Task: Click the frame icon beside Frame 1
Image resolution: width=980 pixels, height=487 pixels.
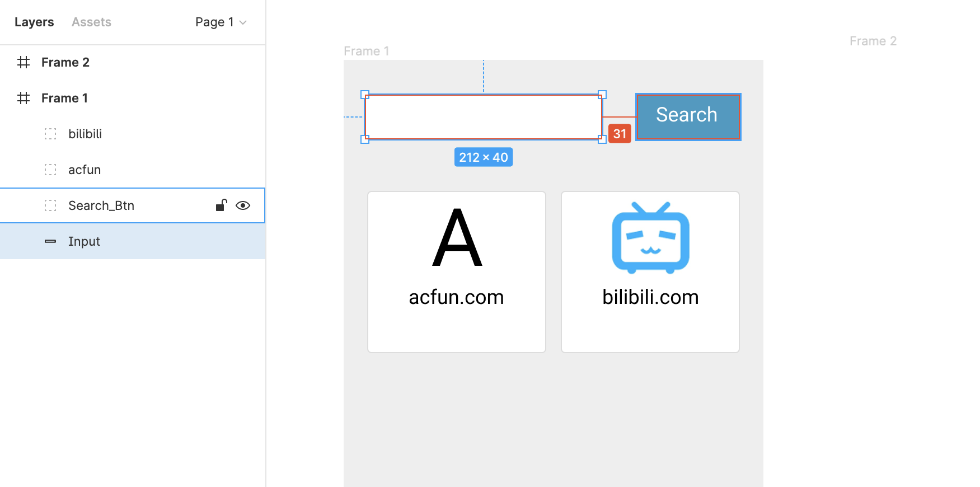Action: [x=24, y=98]
